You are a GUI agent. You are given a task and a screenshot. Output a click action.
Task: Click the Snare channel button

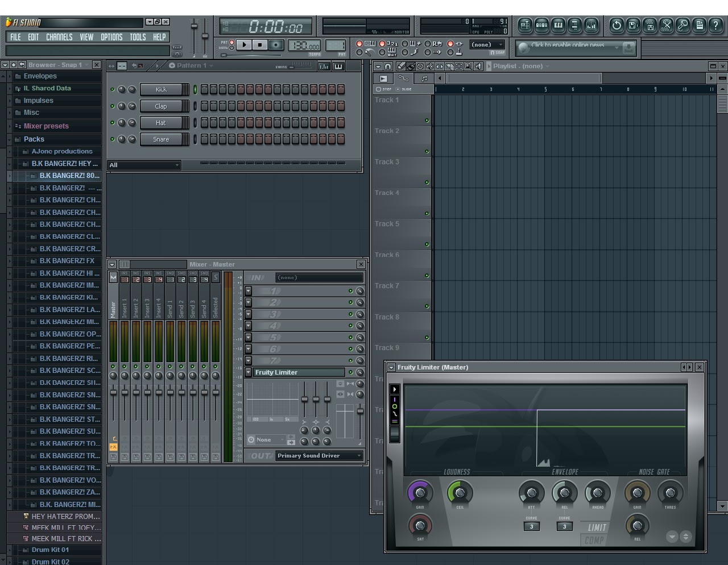click(164, 139)
